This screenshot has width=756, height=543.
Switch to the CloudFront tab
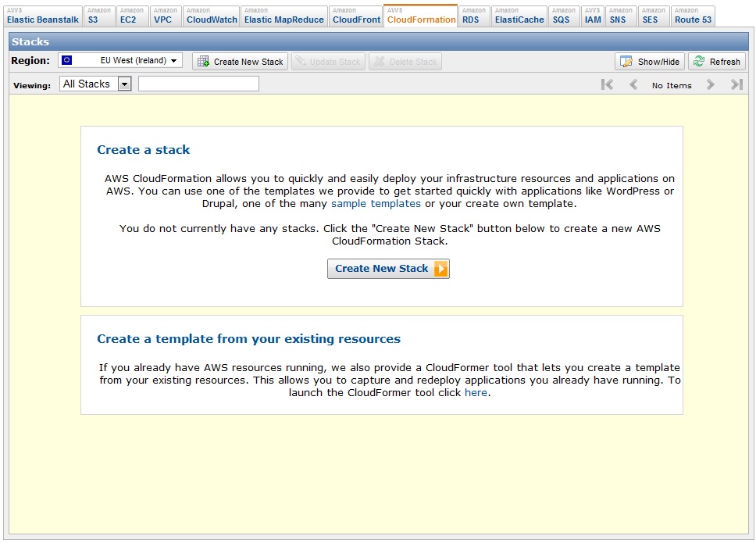point(356,16)
